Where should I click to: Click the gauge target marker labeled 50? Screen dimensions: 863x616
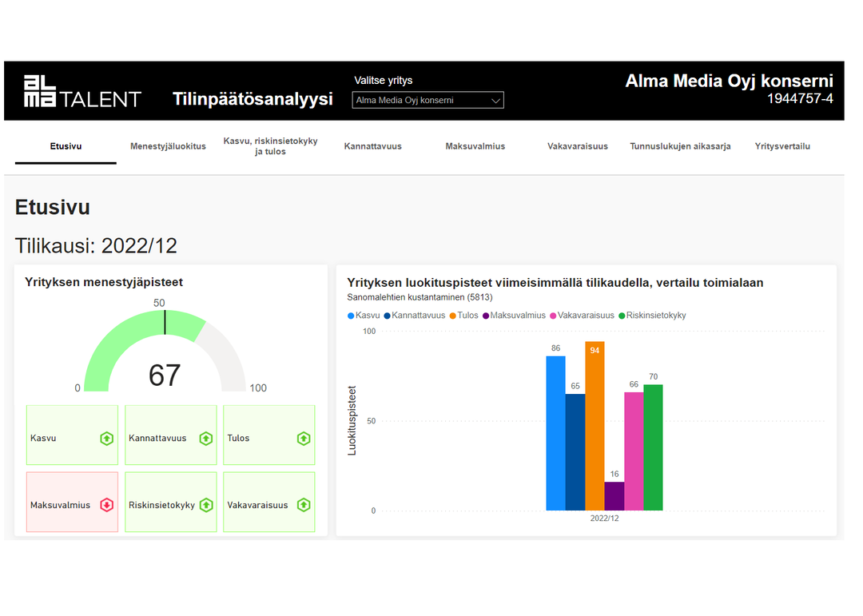click(x=165, y=323)
